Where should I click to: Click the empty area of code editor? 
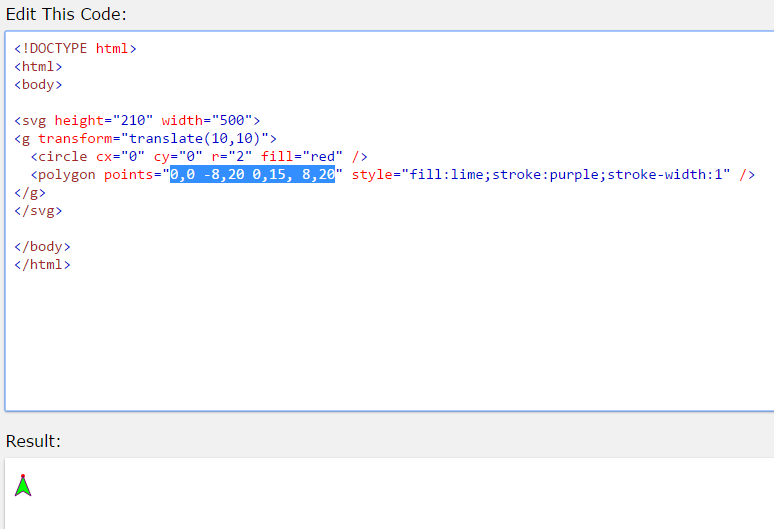click(390, 340)
